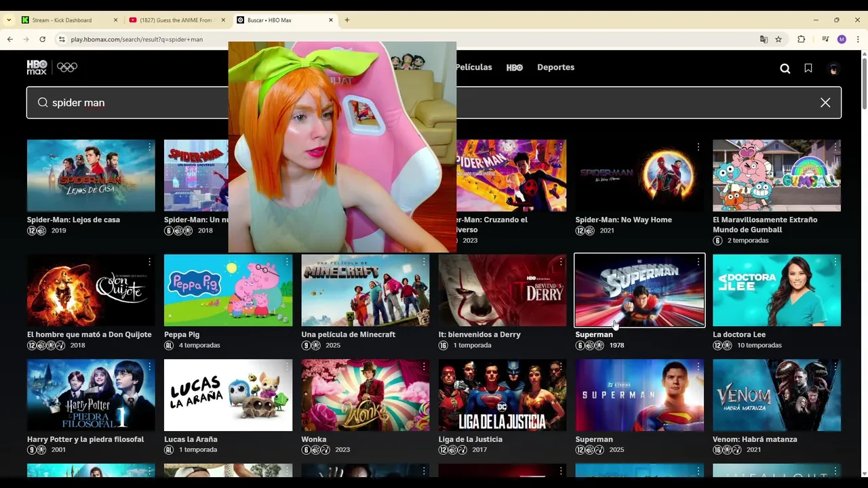This screenshot has width=868, height=488.
Task: Open search with the magnifier icon in header
Action: pos(785,68)
